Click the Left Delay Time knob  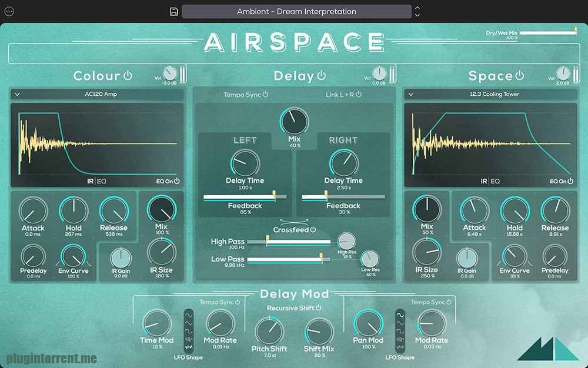coord(245,163)
